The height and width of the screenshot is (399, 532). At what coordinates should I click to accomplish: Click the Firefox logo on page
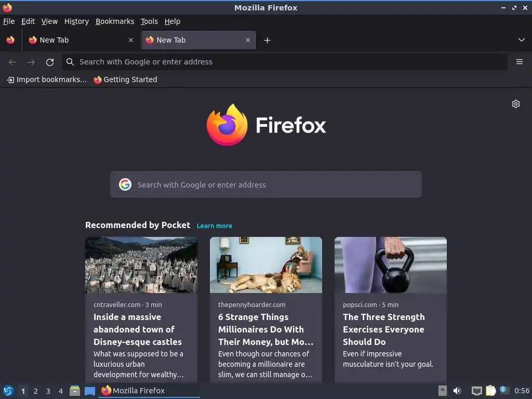pos(266,125)
